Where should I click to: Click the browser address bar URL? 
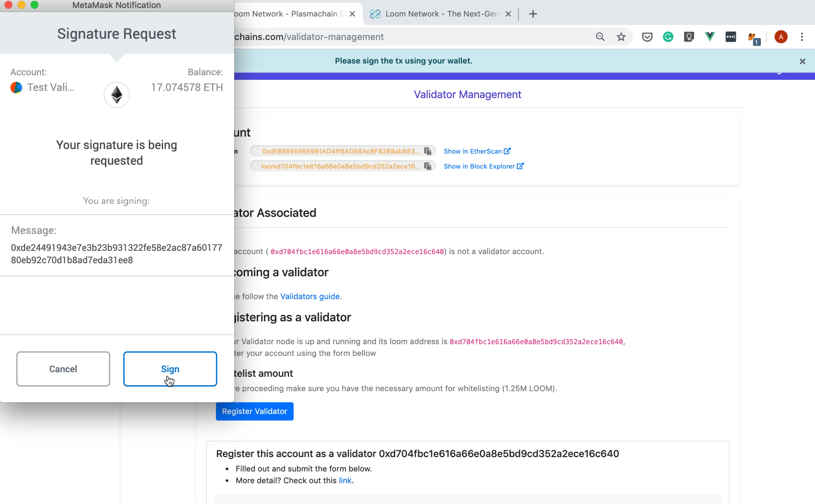coord(309,37)
